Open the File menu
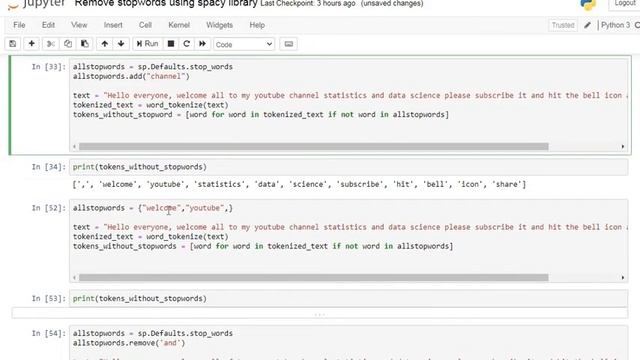 19,25
